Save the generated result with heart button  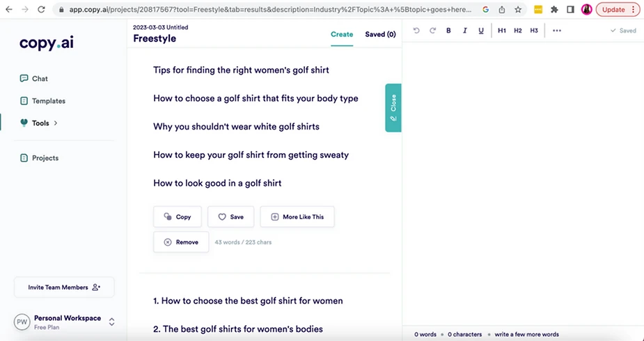tap(231, 216)
